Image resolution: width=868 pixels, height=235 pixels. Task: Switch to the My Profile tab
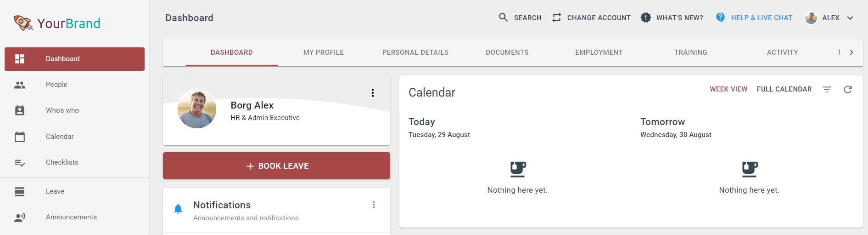324,52
